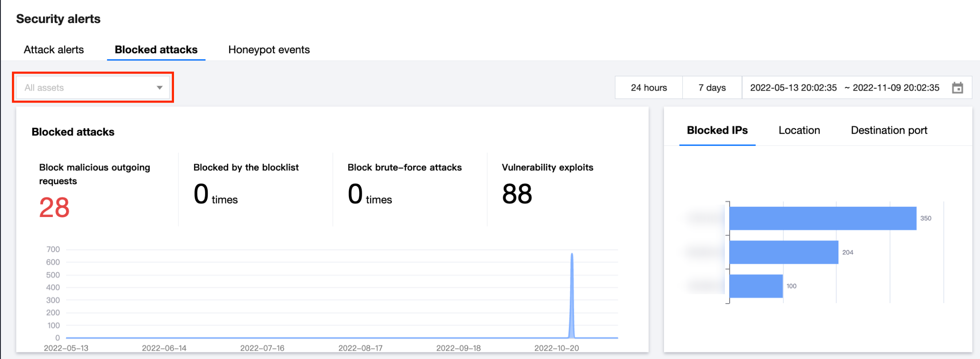
Task: View the Destination port chart tab
Action: [889, 130]
